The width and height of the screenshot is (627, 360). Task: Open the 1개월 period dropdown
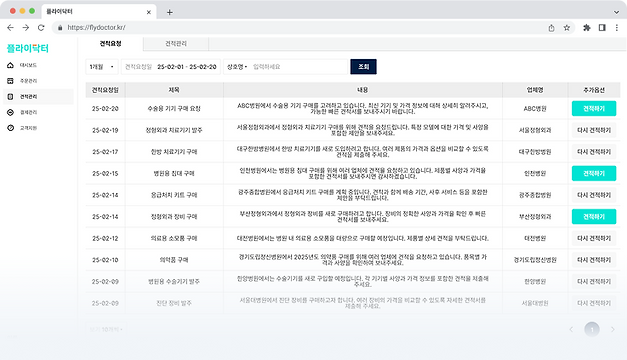click(102, 67)
